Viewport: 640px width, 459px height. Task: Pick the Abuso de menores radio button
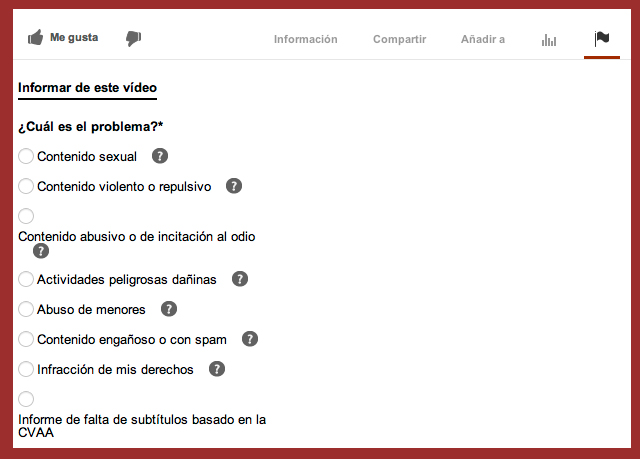coord(26,309)
